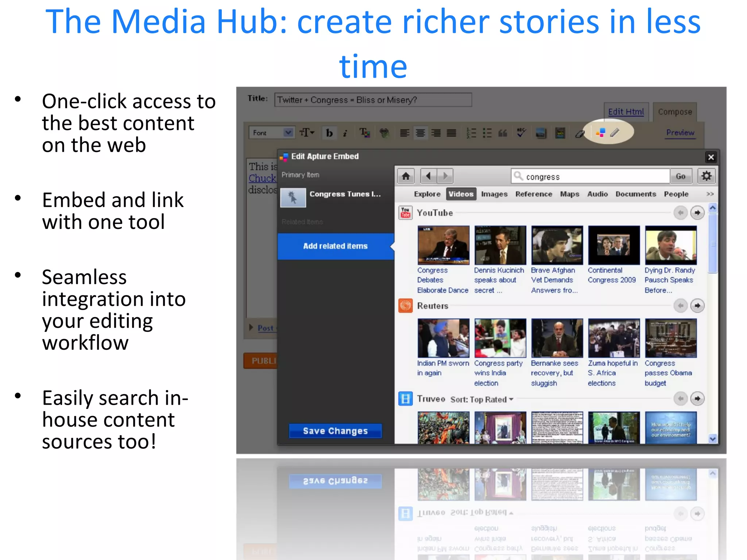Viewport: 747px width, 560px height.
Task: Select the People tab
Action: pyautogui.click(x=676, y=194)
